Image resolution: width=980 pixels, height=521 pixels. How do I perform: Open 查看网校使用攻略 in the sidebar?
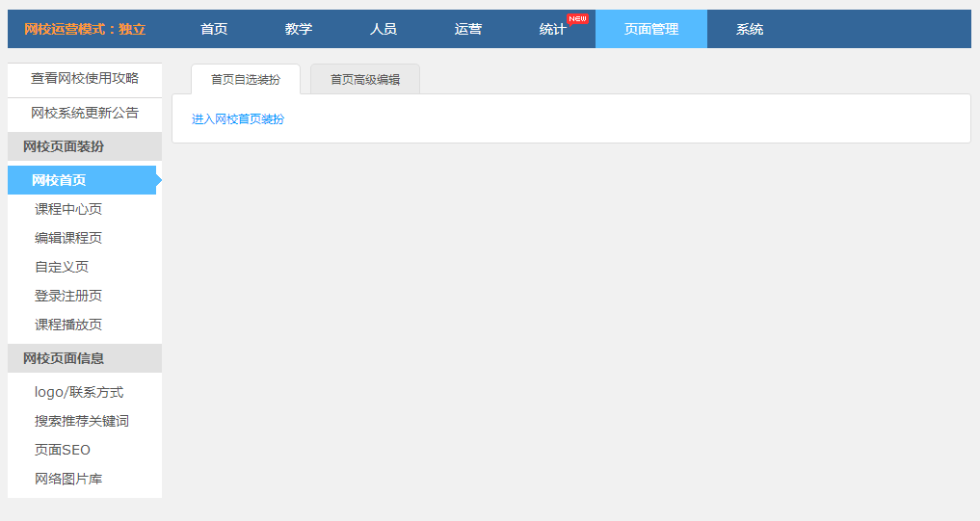[x=85, y=78]
